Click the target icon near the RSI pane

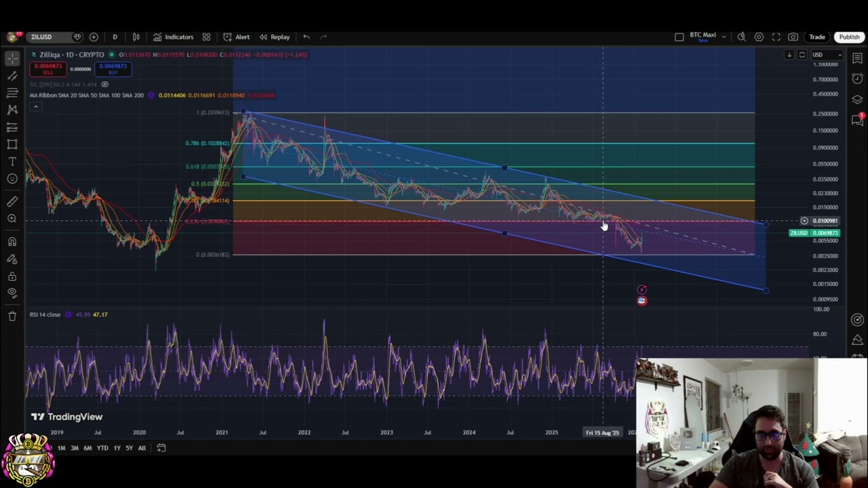click(x=857, y=319)
